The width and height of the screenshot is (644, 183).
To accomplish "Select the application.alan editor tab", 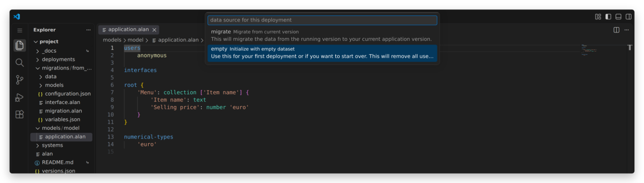I will [129, 29].
